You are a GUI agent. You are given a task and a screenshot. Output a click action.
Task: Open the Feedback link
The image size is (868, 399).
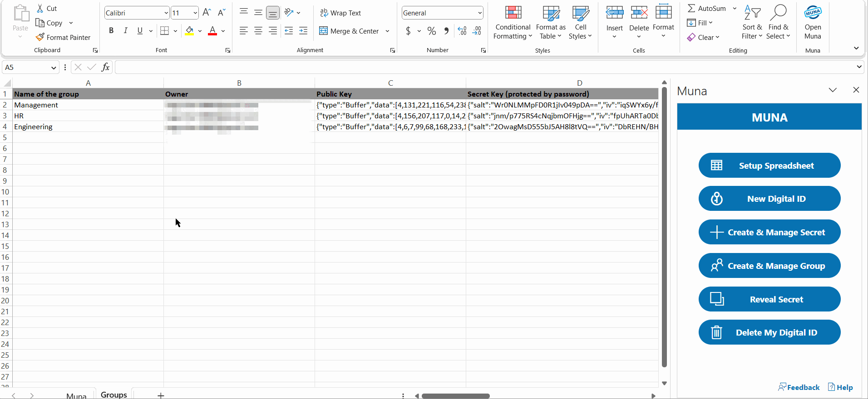pyautogui.click(x=799, y=387)
